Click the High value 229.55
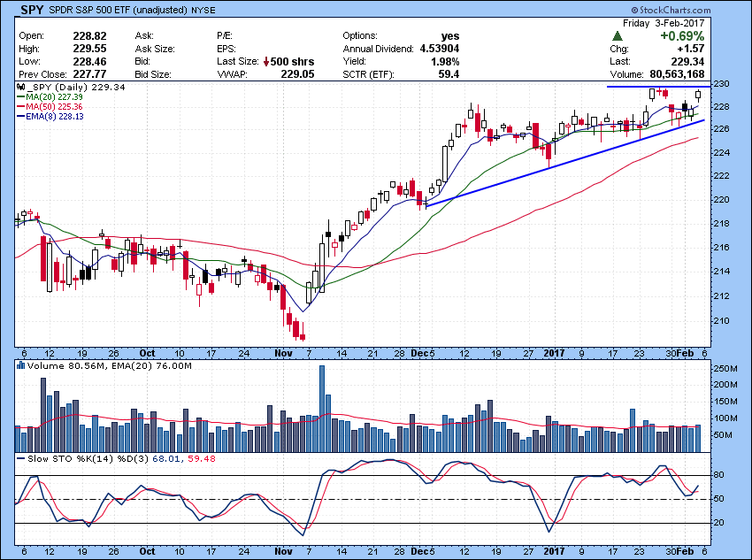The height and width of the screenshot is (560, 752). pyautogui.click(x=89, y=49)
